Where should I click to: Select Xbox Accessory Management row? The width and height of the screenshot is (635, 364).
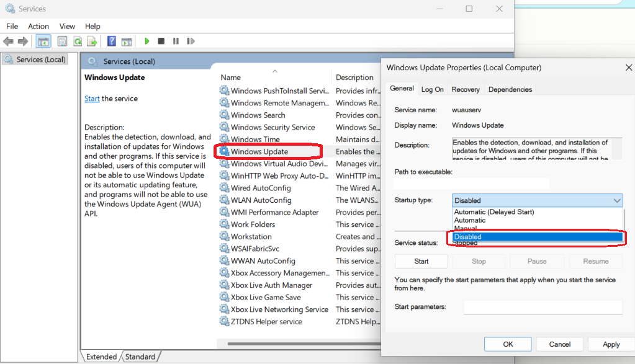point(300,273)
